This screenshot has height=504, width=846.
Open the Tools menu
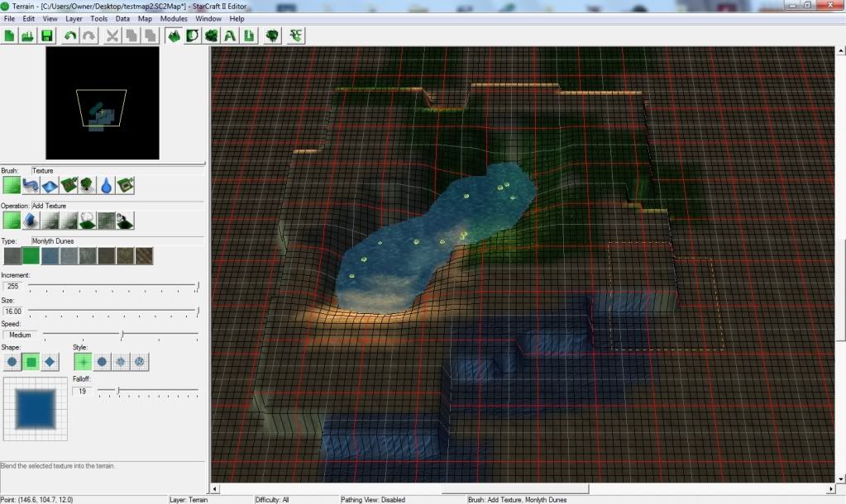pyautogui.click(x=98, y=18)
